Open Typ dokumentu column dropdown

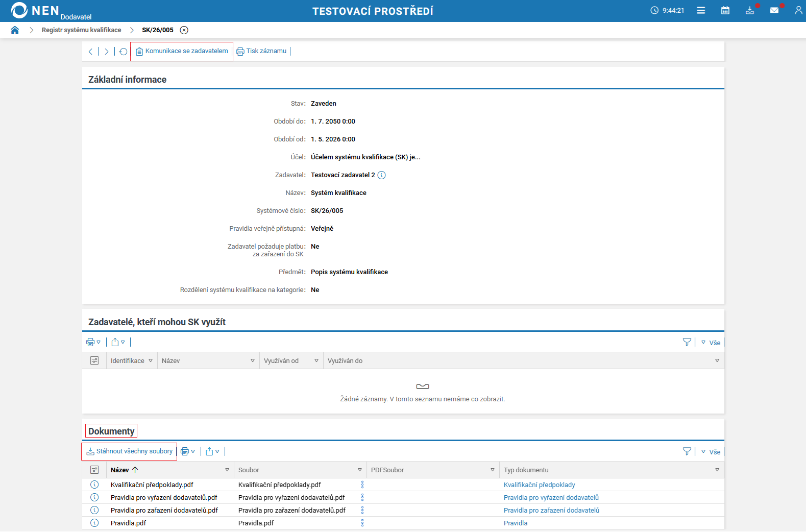pyautogui.click(x=717, y=470)
